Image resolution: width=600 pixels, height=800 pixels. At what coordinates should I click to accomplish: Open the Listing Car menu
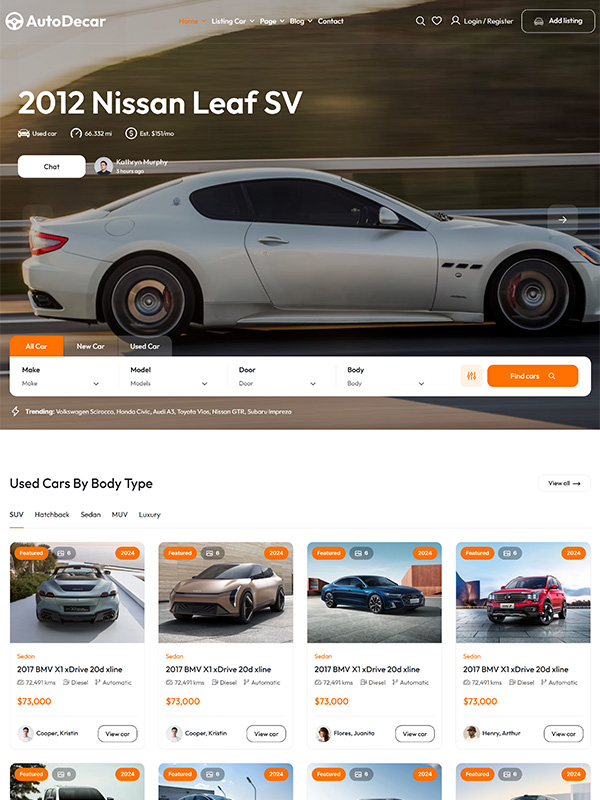233,21
